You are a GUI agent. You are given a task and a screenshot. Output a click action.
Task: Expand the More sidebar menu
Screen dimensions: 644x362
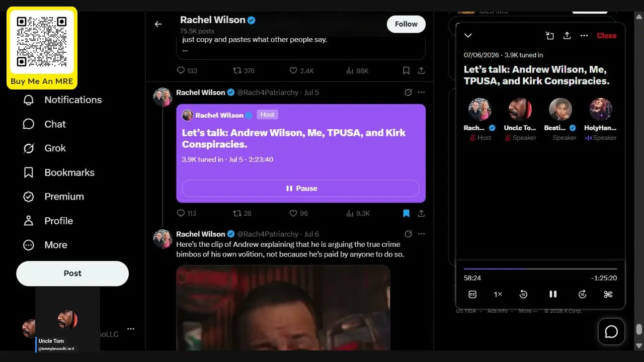45,245
